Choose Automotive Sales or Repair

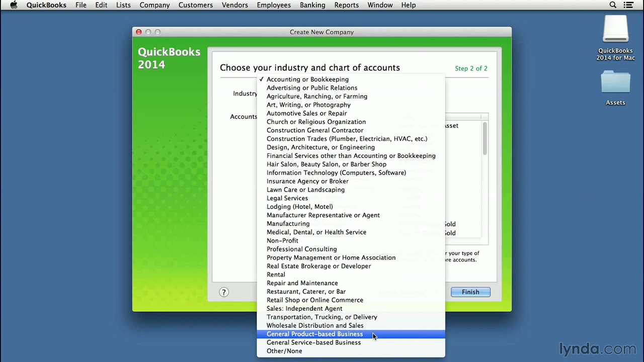(351, 114)
